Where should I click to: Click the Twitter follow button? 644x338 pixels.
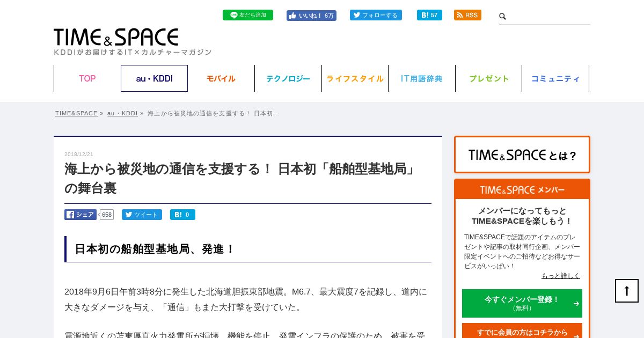coord(376,15)
